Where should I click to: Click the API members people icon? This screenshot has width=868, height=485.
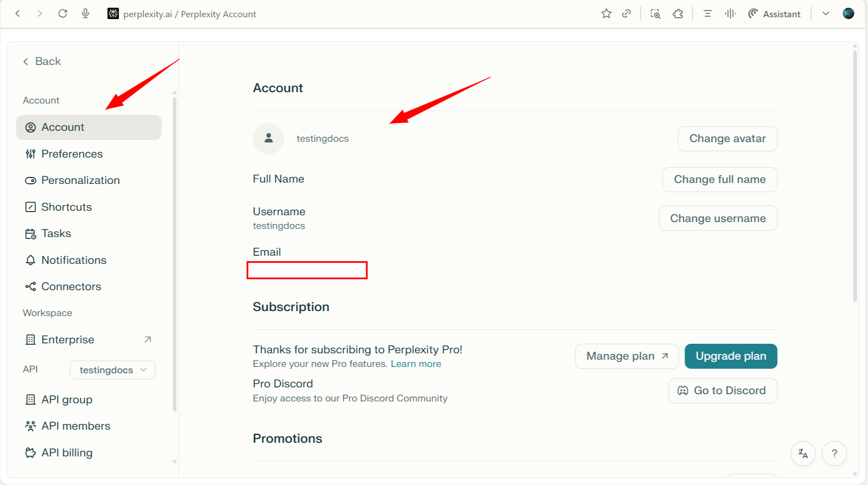30,426
